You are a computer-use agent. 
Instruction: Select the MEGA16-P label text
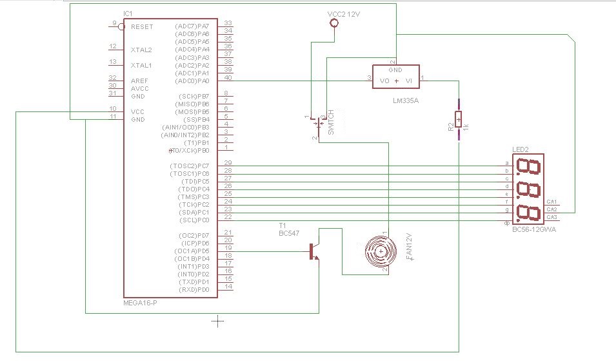pos(140,303)
